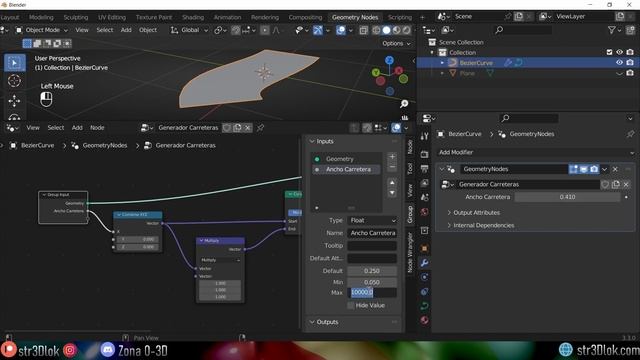Click the outliner search field
This screenshot has width=640, height=360.
tap(523, 30)
